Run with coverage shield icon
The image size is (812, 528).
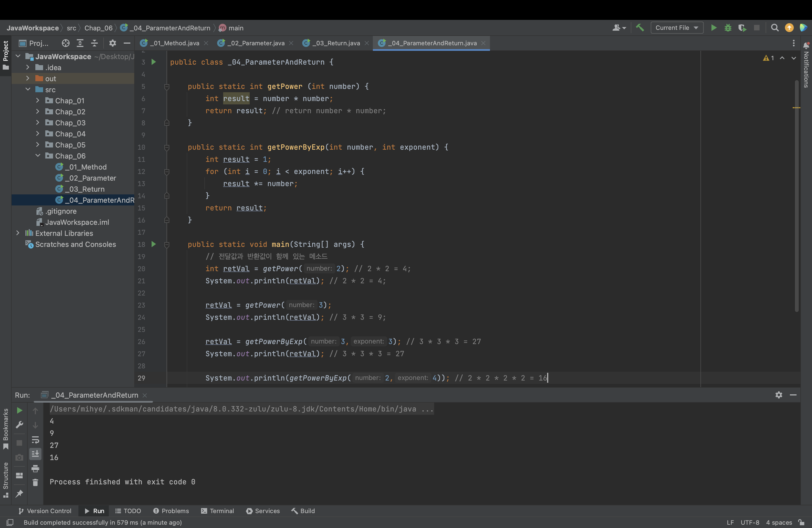pyautogui.click(x=742, y=28)
